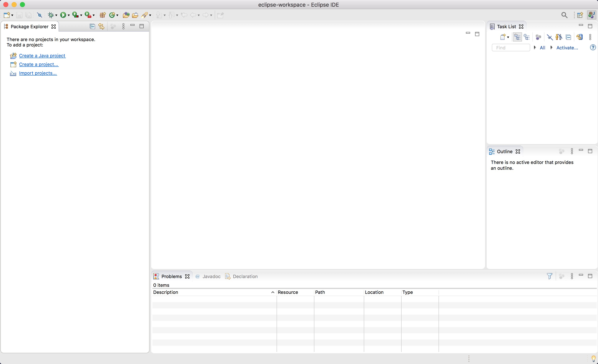Click the Path column header
This screenshot has width=598, height=364.
339,292
